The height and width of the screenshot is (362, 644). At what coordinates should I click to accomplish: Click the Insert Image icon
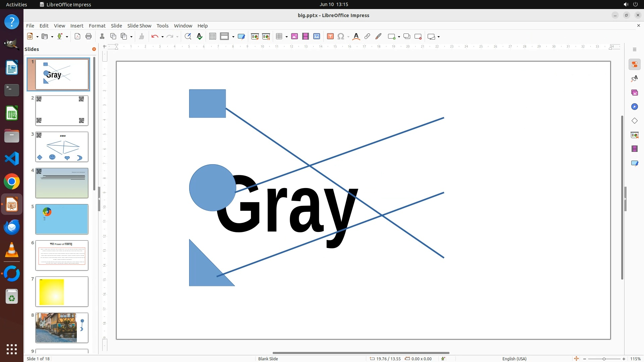294,37
